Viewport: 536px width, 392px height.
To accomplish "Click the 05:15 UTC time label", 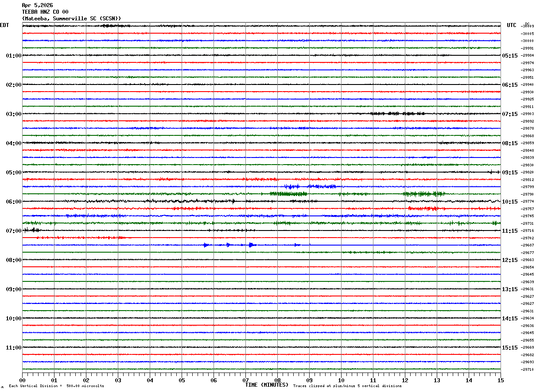I will 509,56.
